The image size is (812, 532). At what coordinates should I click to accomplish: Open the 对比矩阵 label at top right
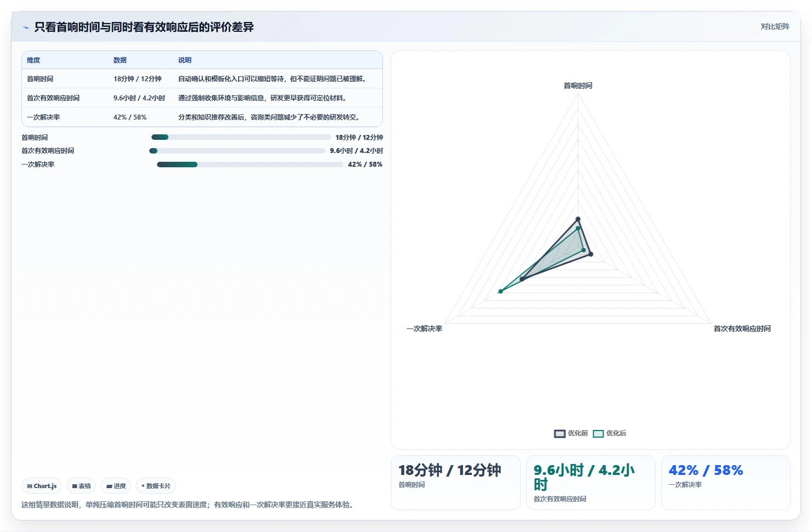[x=775, y=26]
